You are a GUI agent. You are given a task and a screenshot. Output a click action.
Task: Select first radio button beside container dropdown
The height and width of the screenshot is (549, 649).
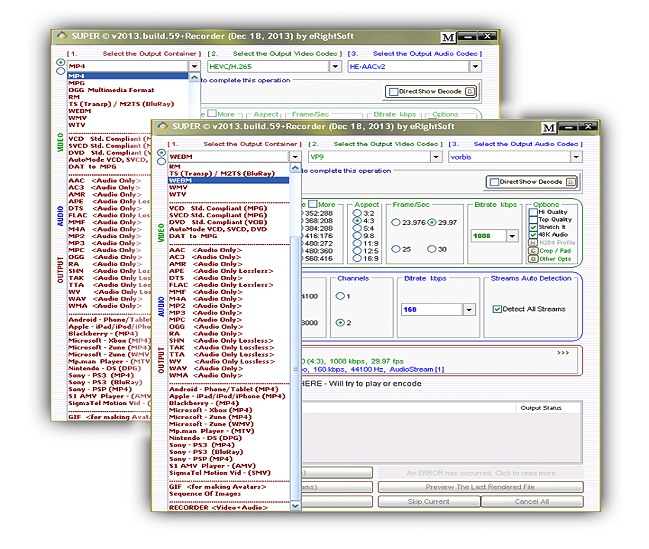161,153
